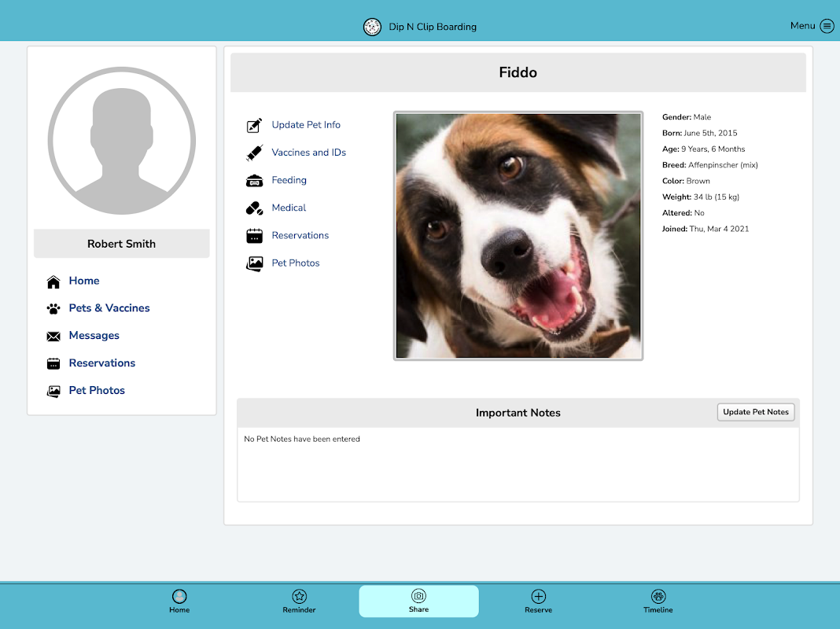Click the picture icon beside pet's Pet Photos

tap(255, 263)
